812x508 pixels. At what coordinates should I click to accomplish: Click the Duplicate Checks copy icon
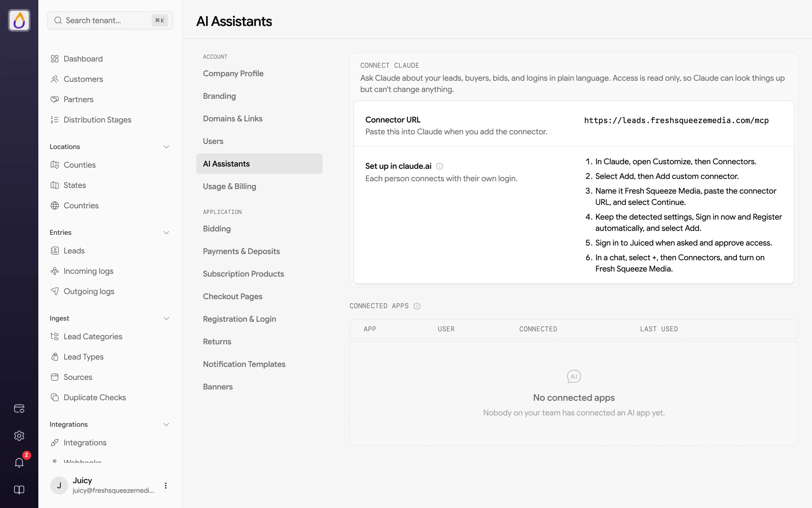(x=55, y=397)
